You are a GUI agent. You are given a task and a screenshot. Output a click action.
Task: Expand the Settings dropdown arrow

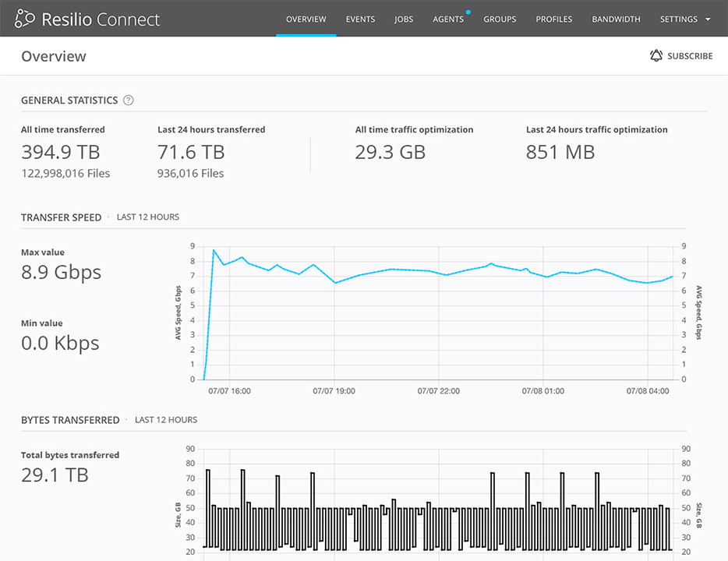tap(708, 19)
